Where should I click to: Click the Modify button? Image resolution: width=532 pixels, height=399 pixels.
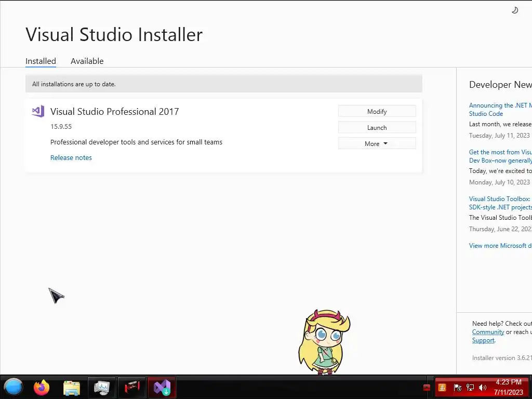377,111
